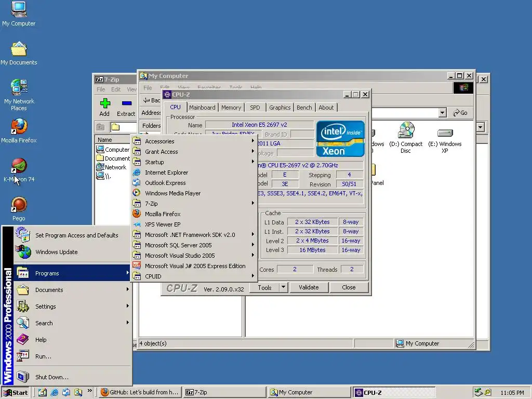
Task: Open Internet Explorer from Programs menu
Action: 194,172
